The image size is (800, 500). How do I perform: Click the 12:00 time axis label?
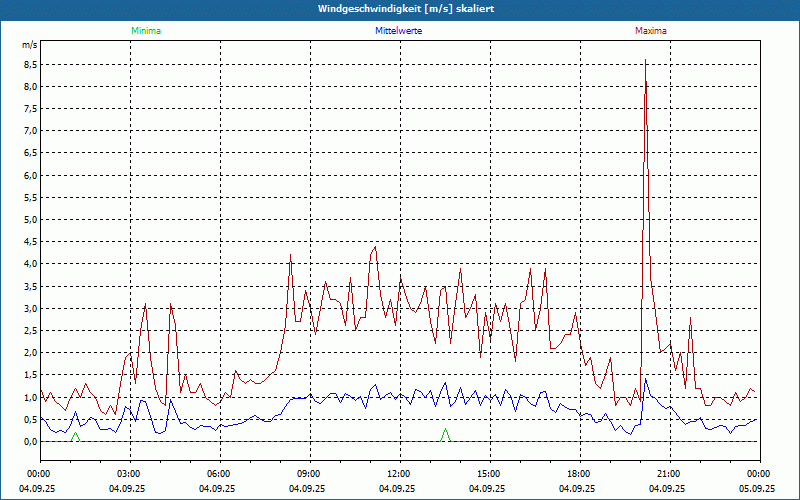pyautogui.click(x=401, y=474)
